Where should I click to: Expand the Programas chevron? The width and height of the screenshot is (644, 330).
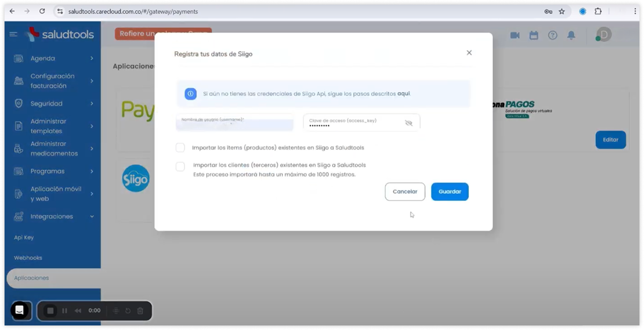point(92,171)
